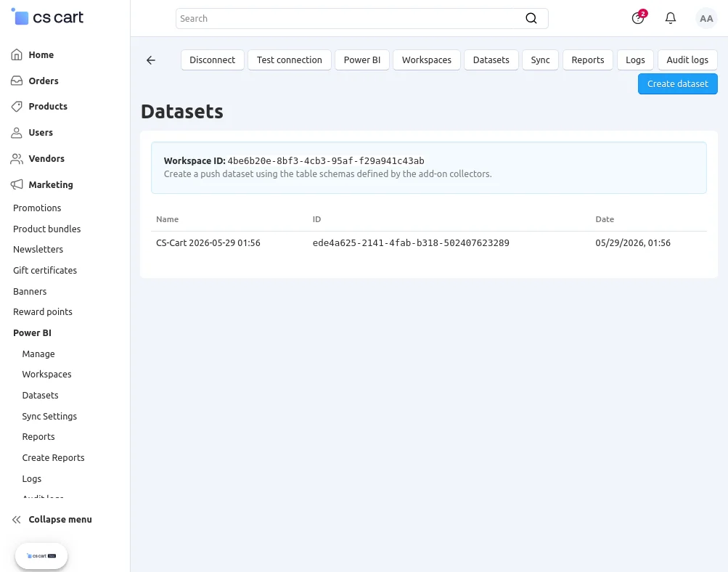
Task: Click the Collapse menu chevrons icon
Action: click(17, 520)
